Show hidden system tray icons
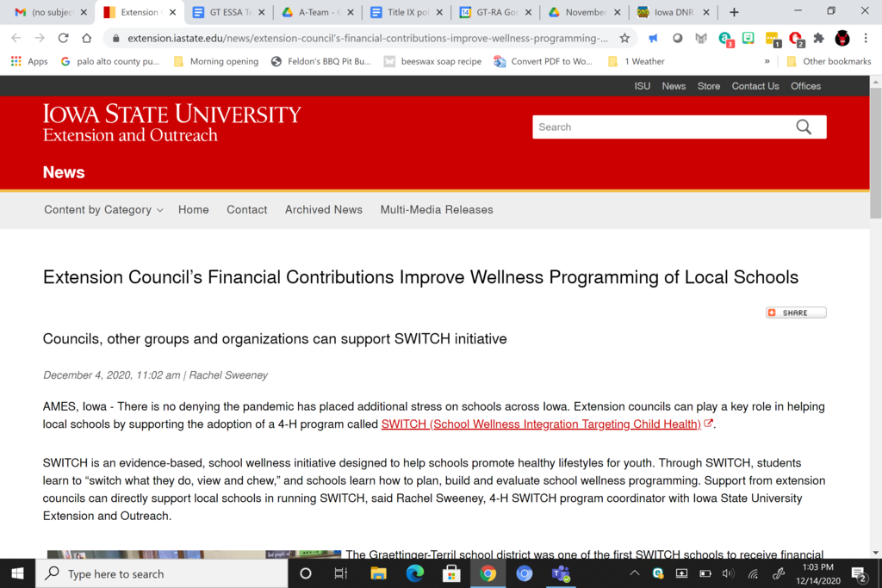 pos(635,573)
